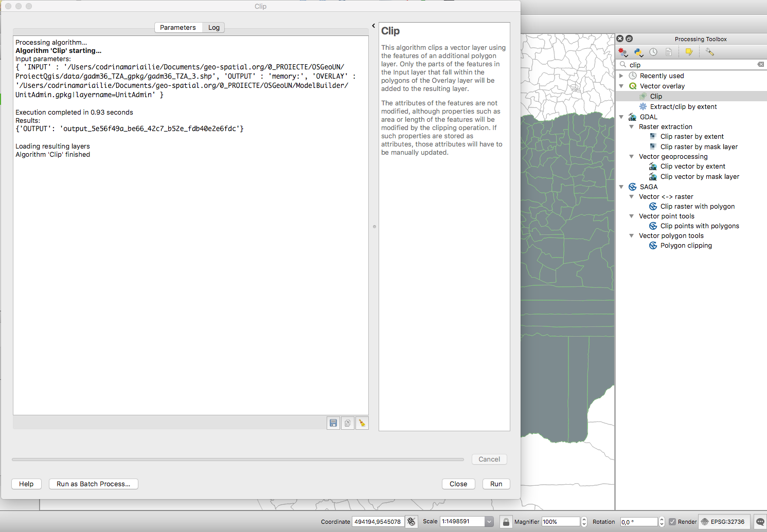This screenshot has width=767, height=532.
Task: Switch to the Log tab
Action: pos(214,28)
